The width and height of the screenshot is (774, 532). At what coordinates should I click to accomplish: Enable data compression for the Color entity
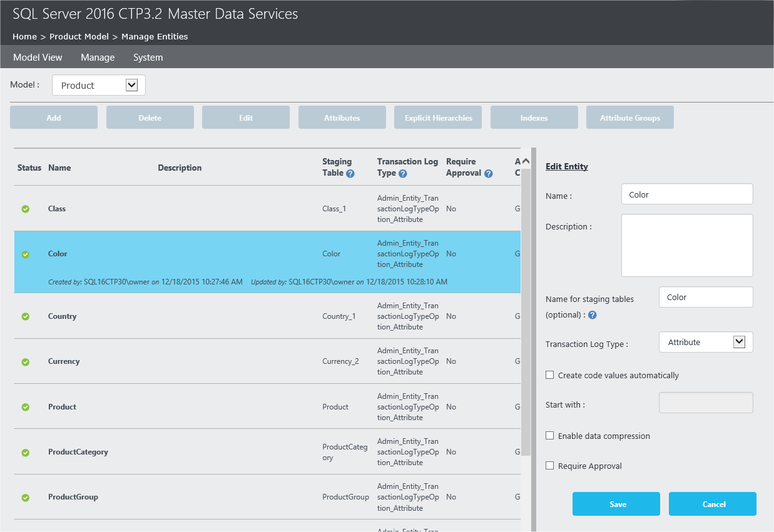click(x=549, y=436)
